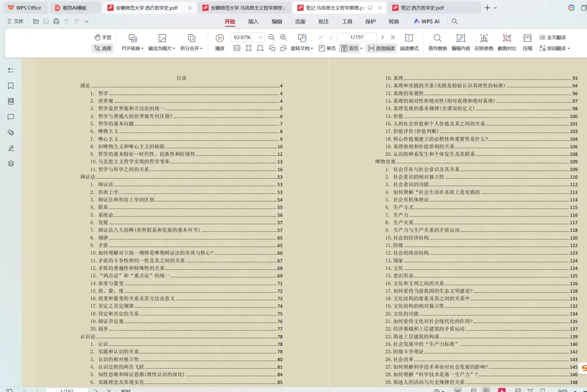The image size is (587, 392).
Task: Open the comments sidebar panel
Action: (x=11, y=117)
